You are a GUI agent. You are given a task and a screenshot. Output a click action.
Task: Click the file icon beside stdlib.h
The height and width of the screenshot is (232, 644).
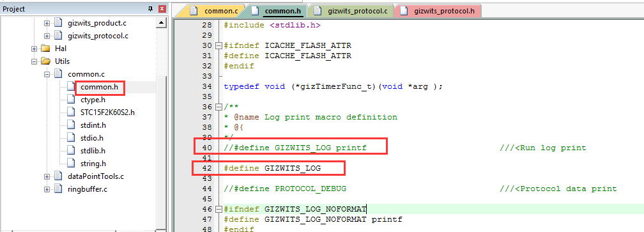tap(72, 151)
